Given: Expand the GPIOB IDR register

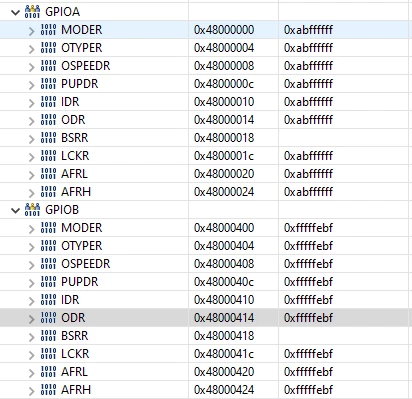Looking at the screenshot, I should click(x=32, y=301).
